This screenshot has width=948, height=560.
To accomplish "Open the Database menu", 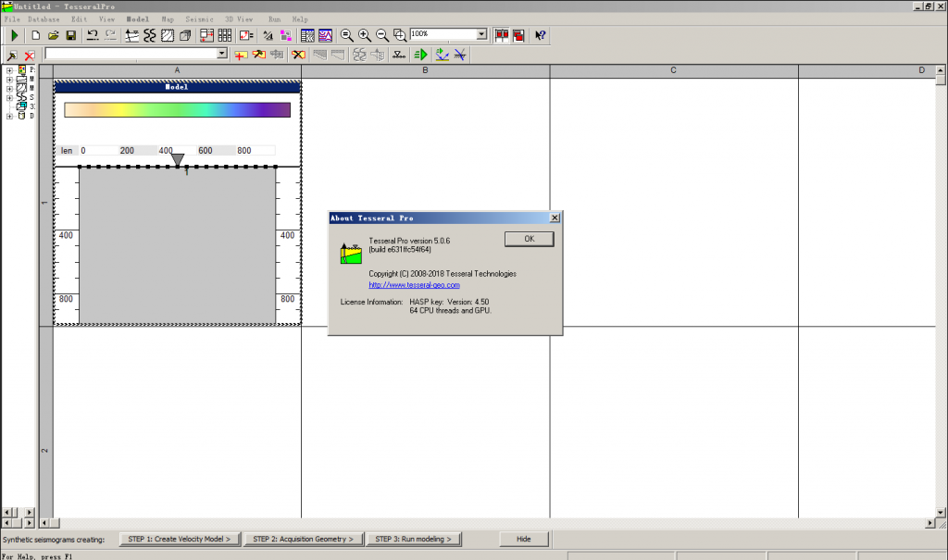I will (44, 19).
